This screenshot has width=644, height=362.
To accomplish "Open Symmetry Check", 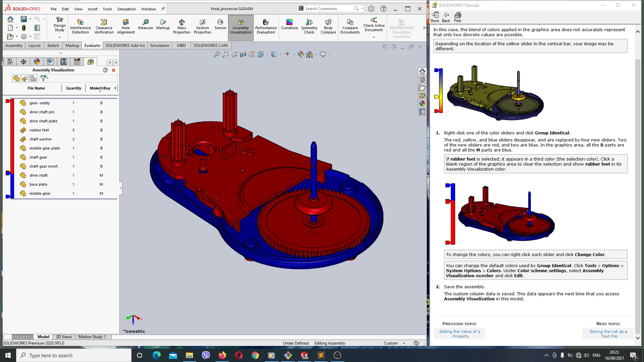I will point(309,27).
